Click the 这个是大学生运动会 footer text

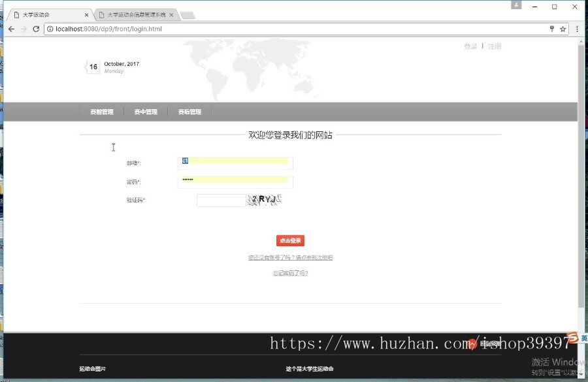click(x=310, y=369)
